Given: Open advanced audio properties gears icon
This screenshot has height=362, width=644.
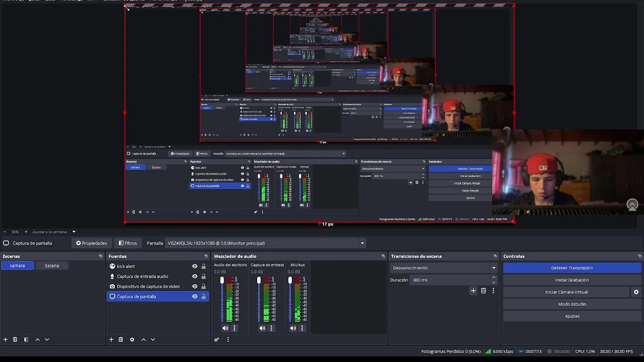Looking at the screenshot, I should coord(217,339).
